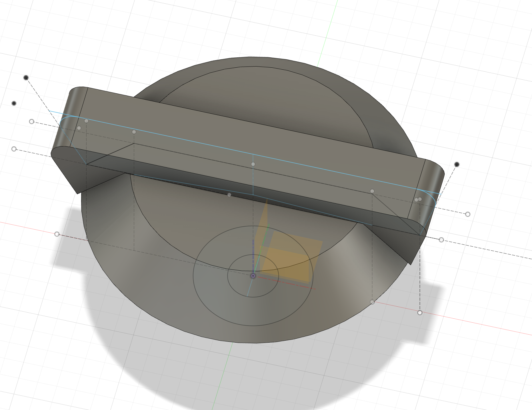Select the origin point at the circles' center

coord(253,276)
